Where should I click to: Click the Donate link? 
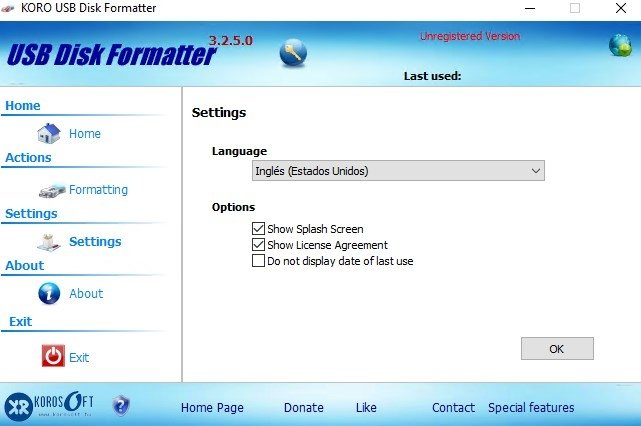304,408
